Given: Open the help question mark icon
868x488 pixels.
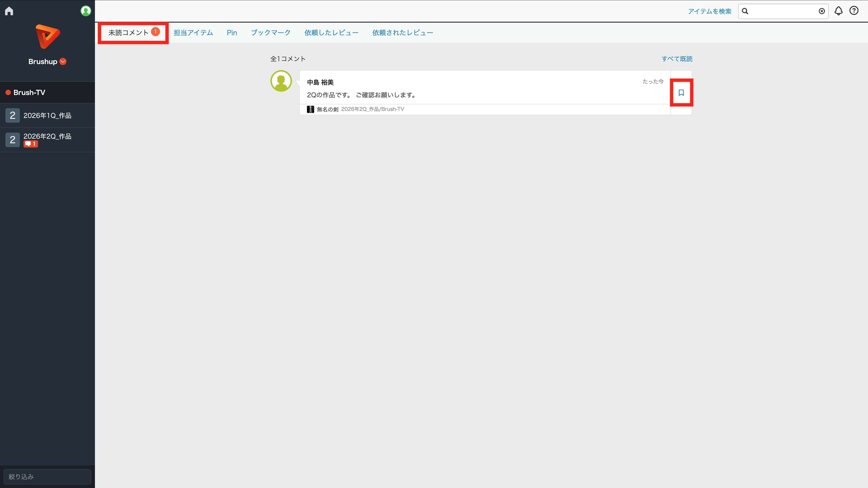Looking at the screenshot, I should tap(854, 11).
